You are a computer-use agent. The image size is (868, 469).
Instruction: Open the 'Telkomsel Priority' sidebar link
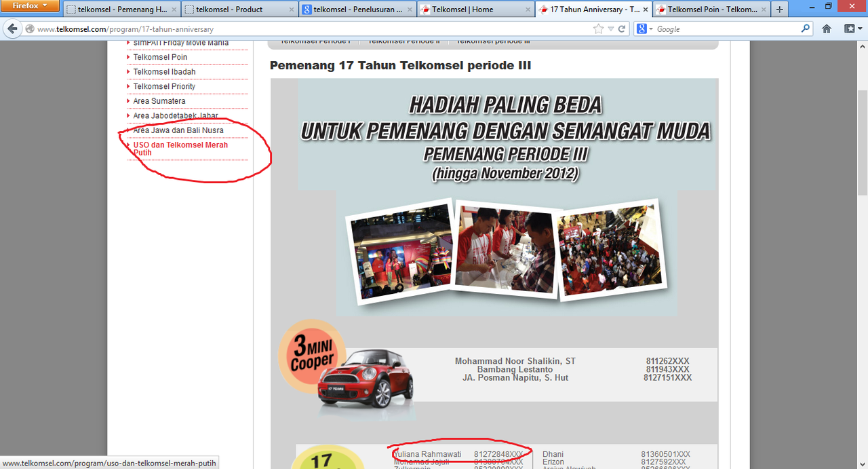pyautogui.click(x=164, y=87)
